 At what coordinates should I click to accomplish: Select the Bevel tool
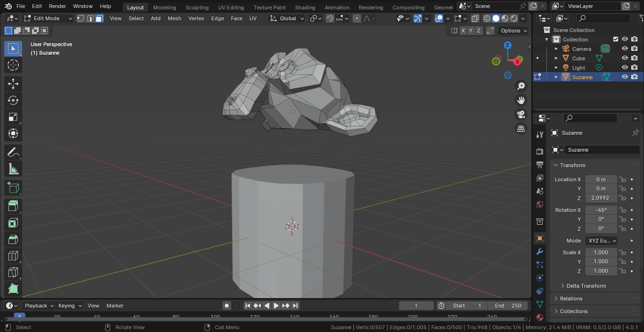(x=13, y=239)
